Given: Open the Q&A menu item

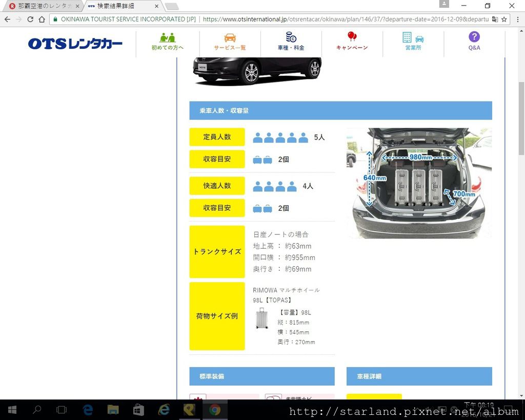Looking at the screenshot, I should [x=474, y=41].
